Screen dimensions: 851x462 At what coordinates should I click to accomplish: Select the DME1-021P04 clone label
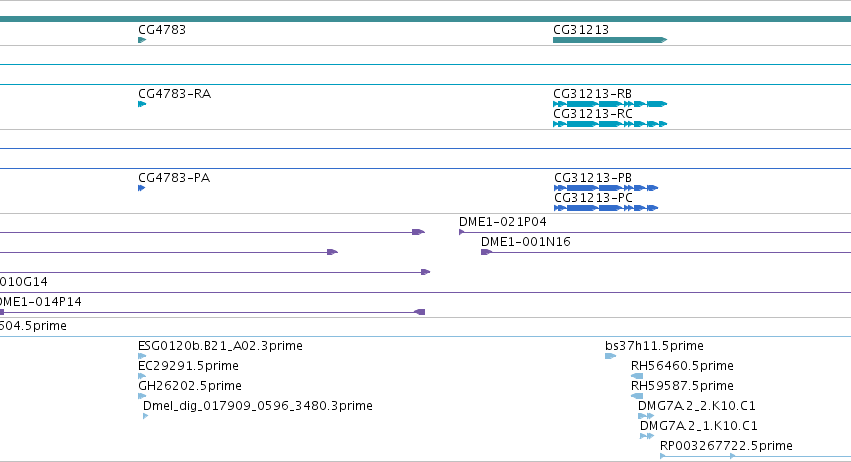(x=503, y=222)
